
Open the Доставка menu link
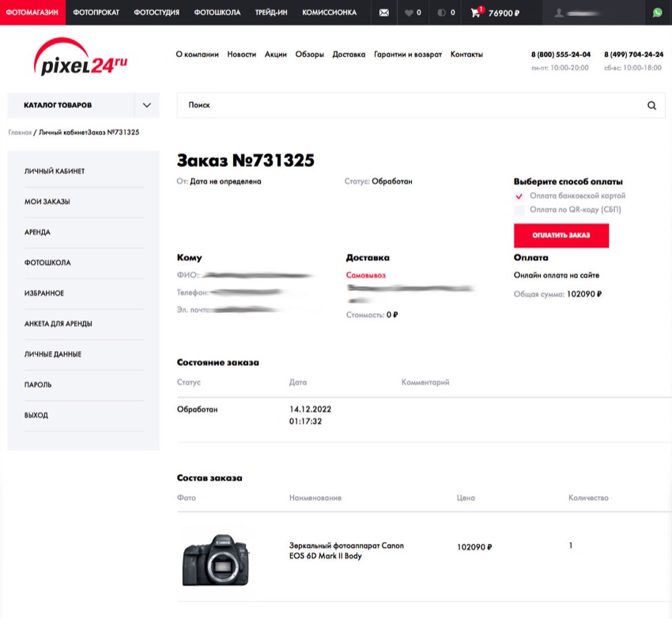coord(349,55)
